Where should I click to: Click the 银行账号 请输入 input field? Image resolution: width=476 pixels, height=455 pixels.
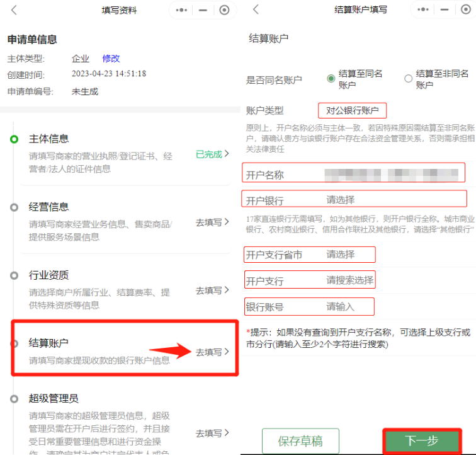pyautogui.click(x=309, y=307)
